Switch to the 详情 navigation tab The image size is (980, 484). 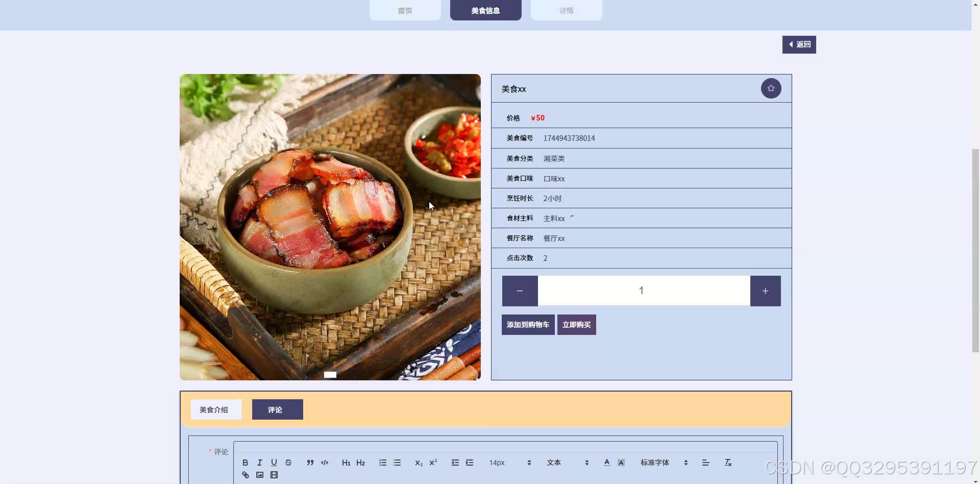pyautogui.click(x=566, y=10)
